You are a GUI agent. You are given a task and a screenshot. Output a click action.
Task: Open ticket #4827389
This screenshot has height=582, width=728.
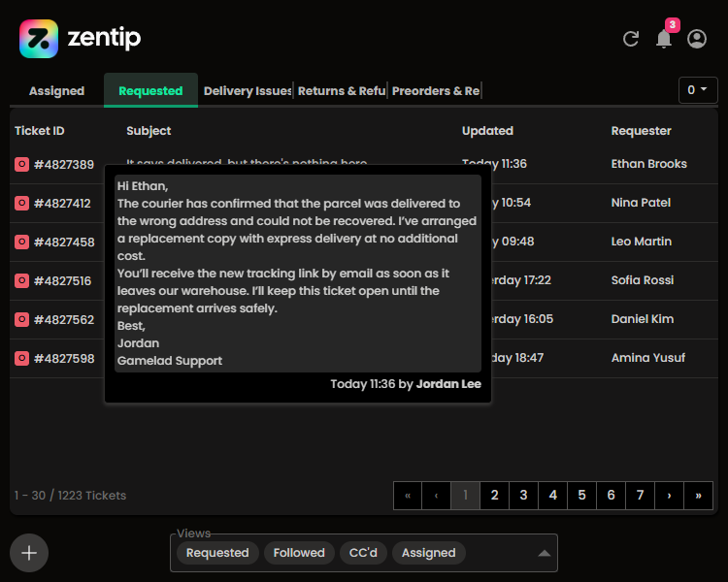(64, 164)
